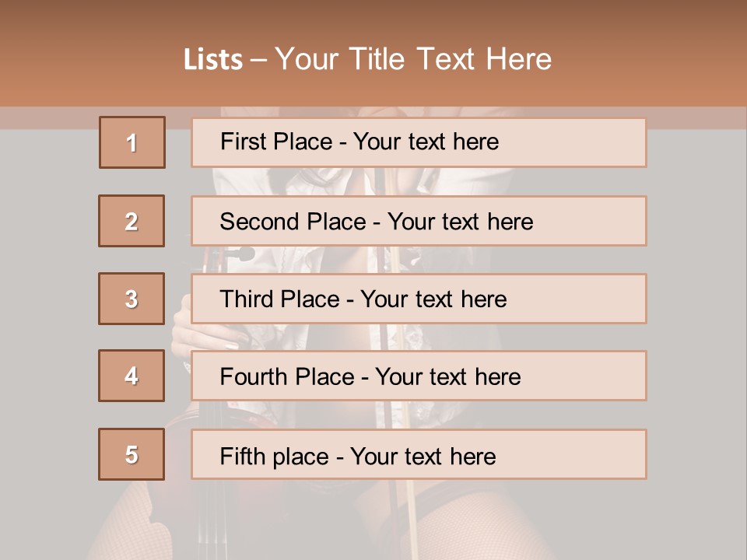Click the gray area right of list

(x=696, y=311)
